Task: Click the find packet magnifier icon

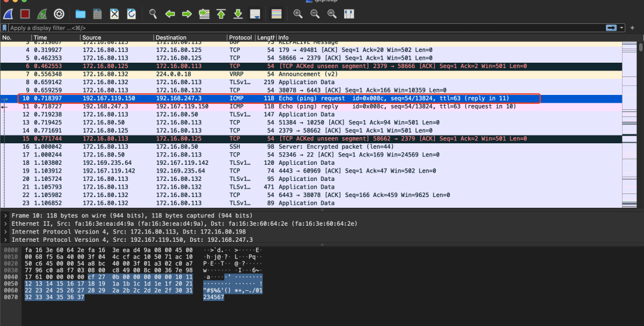Action: coord(153,13)
